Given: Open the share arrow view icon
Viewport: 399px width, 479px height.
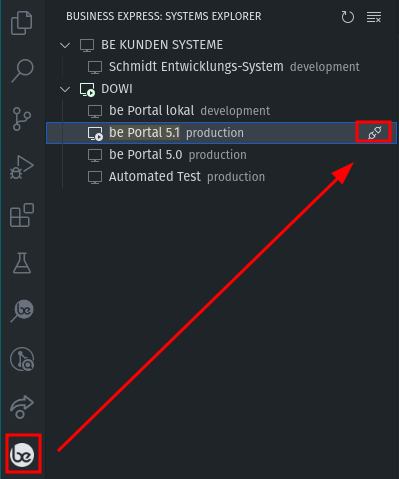Looking at the screenshot, I should pos(22,407).
